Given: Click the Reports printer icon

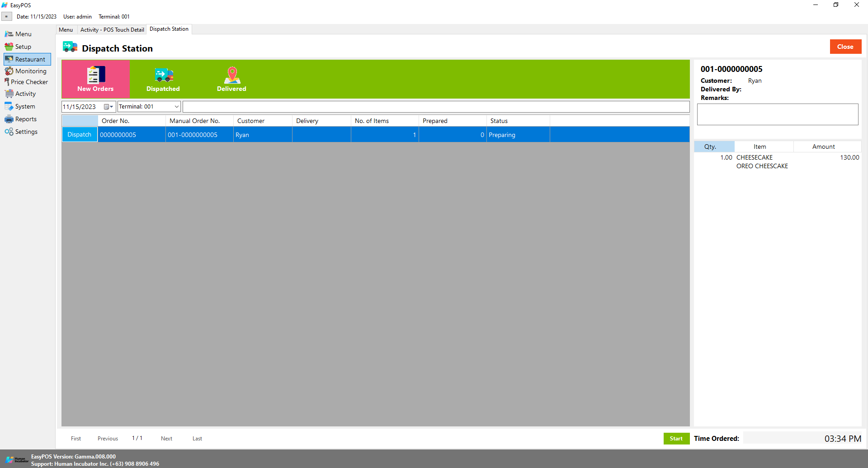Looking at the screenshot, I should pyautogui.click(x=9, y=119).
